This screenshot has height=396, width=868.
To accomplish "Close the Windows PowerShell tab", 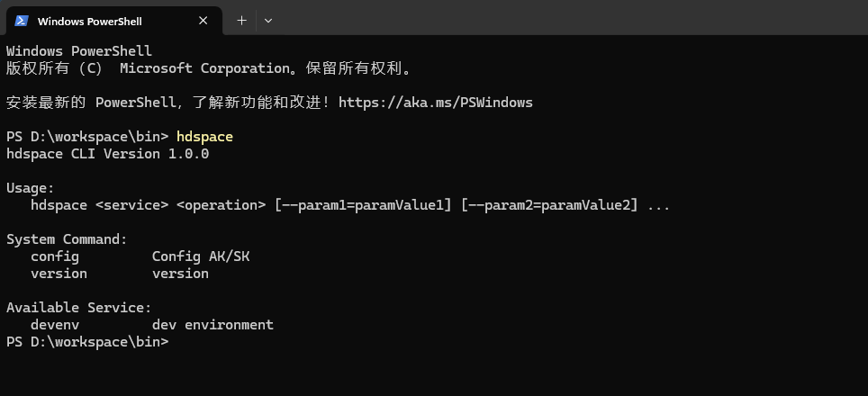I will tap(203, 21).
